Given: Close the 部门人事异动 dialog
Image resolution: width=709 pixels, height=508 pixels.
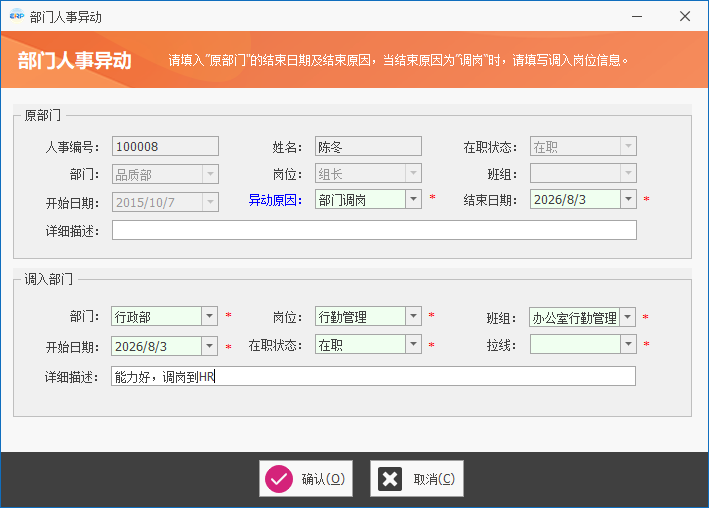Looking at the screenshot, I should point(685,16).
